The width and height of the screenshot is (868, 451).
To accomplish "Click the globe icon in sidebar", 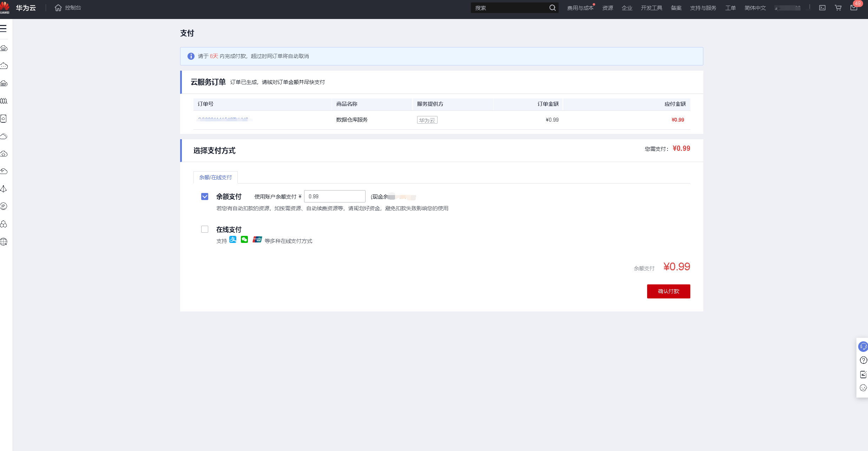I will (x=4, y=241).
